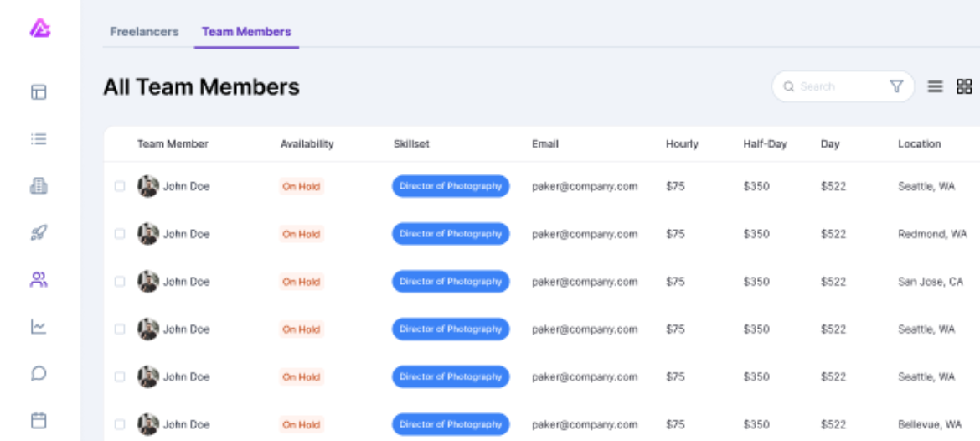Tick the checkbox for the Redmond, WA row
Viewport: 980px width, 441px height.
(x=120, y=234)
